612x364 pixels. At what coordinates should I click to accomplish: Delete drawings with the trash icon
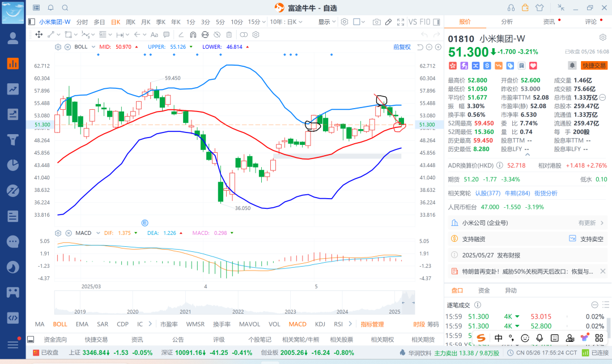tap(229, 35)
